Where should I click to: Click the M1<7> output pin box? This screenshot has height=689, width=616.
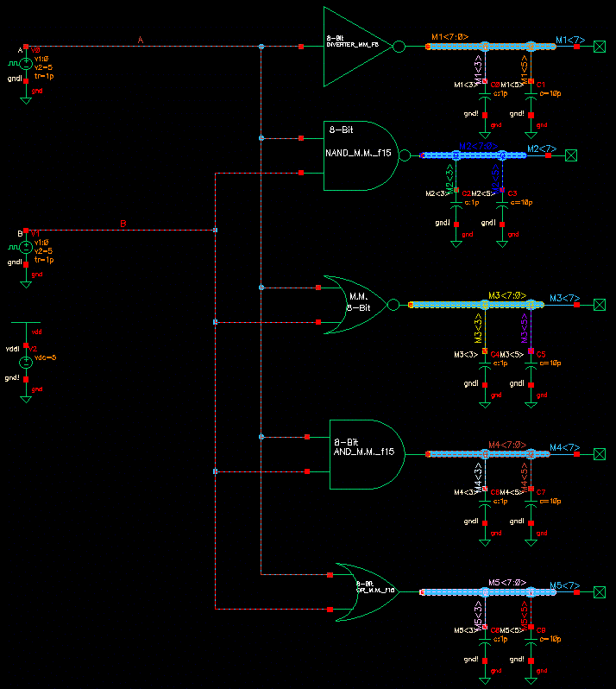tap(600, 46)
